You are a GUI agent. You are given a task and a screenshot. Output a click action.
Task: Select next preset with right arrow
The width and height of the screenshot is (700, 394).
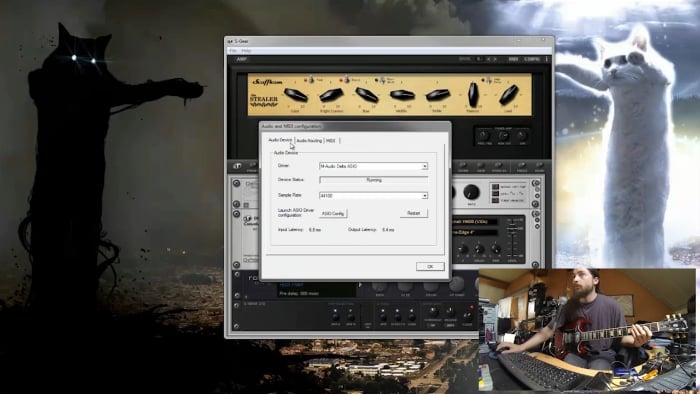click(x=495, y=59)
